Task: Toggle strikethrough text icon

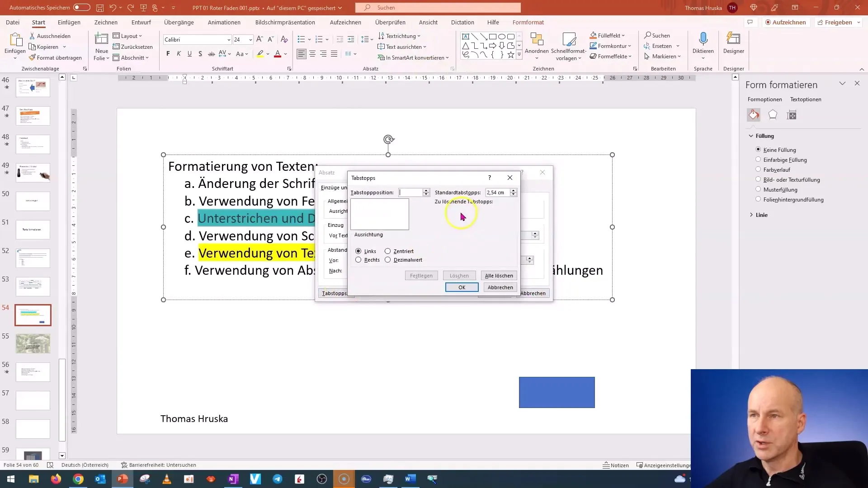Action: pos(211,54)
